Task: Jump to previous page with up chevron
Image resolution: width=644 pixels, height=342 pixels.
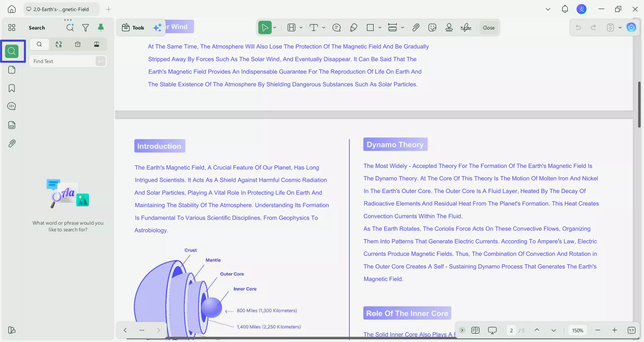Action: tap(537, 330)
